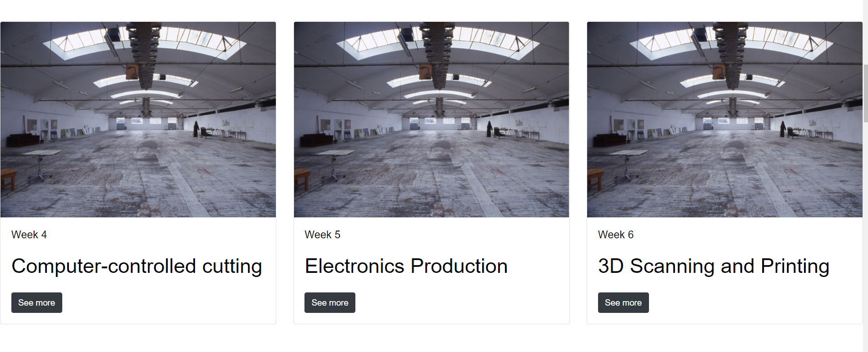
Task: Open the Week 4 card image
Action: click(x=138, y=120)
